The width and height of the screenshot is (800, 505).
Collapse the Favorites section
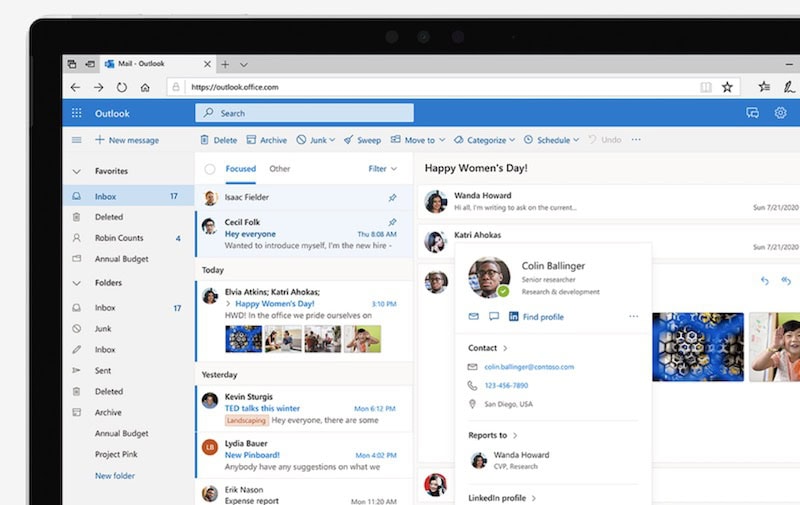tap(77, 171)
